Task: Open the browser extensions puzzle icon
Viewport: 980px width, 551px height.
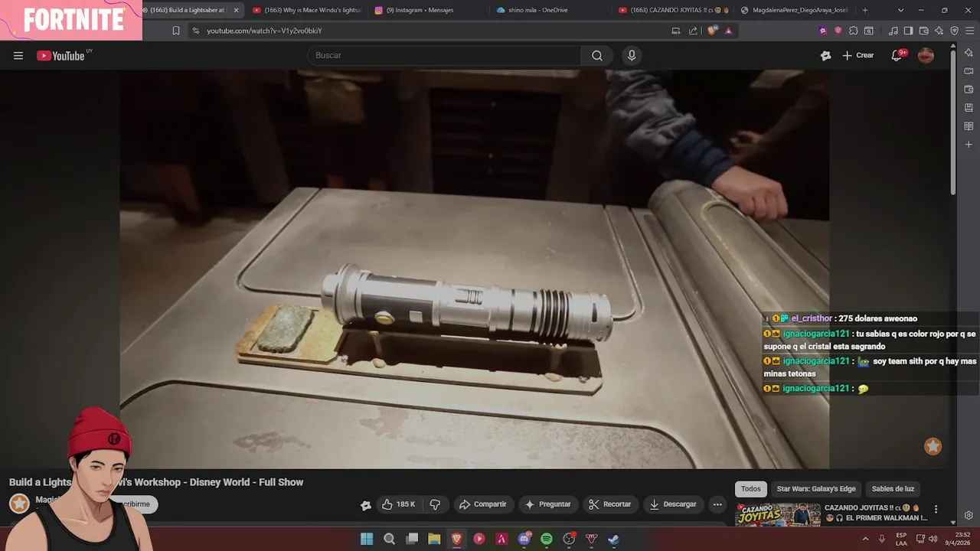Action: 854,31
